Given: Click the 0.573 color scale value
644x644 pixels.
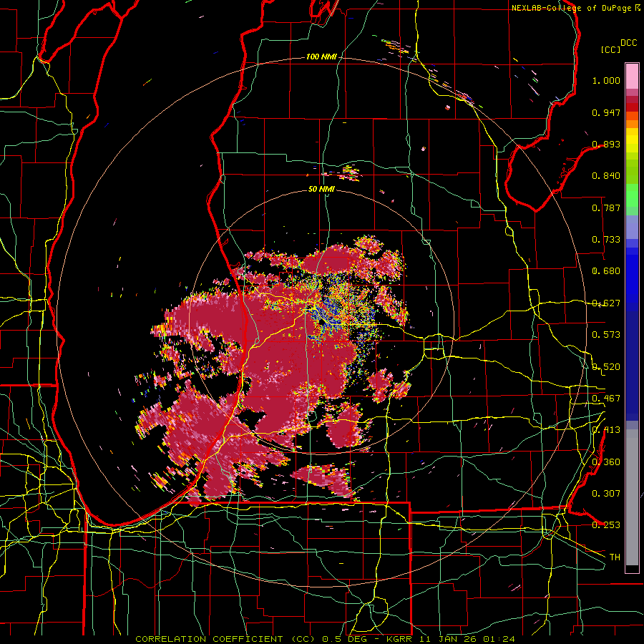Looking at the screenshot, I should coord(606,335).
